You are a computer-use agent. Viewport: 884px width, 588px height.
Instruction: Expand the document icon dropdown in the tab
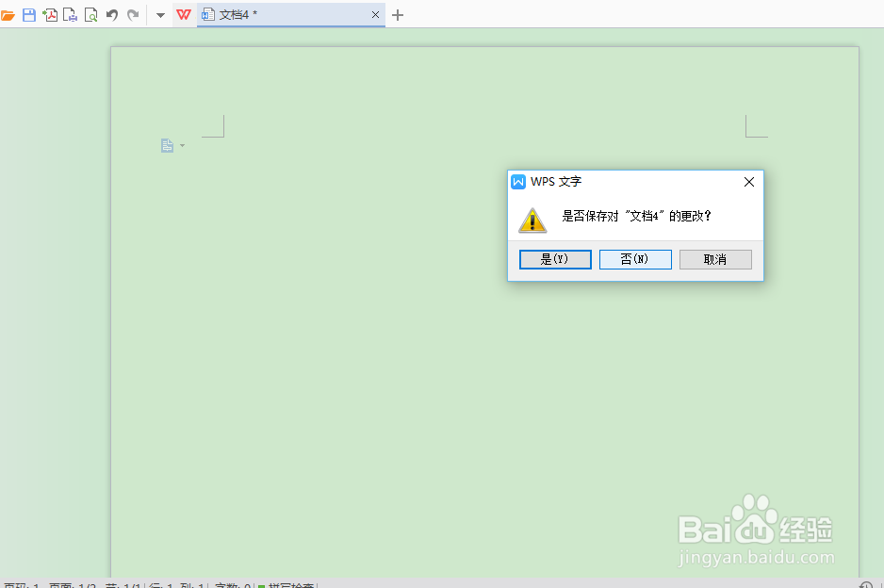click(x=207, y=14)
